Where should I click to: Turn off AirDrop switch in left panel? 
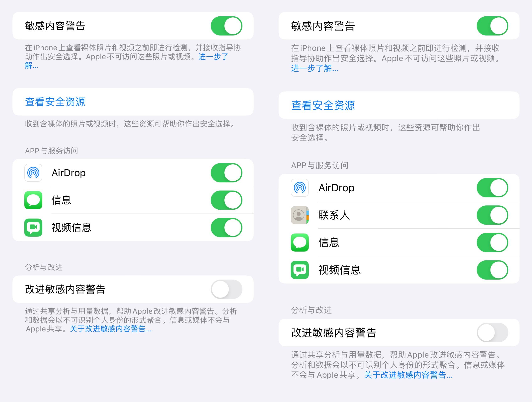pos(226,173)
